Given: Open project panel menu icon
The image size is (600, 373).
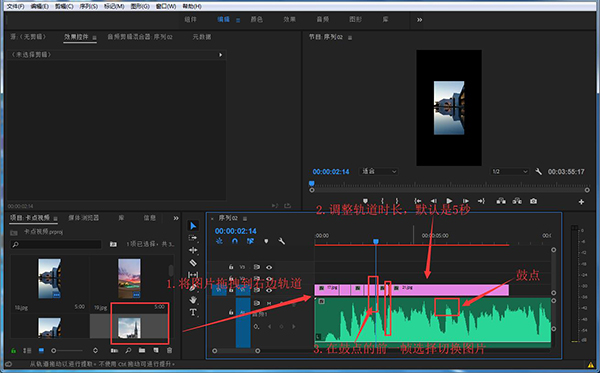Looking at the screenshot, I should coord(55,218).
